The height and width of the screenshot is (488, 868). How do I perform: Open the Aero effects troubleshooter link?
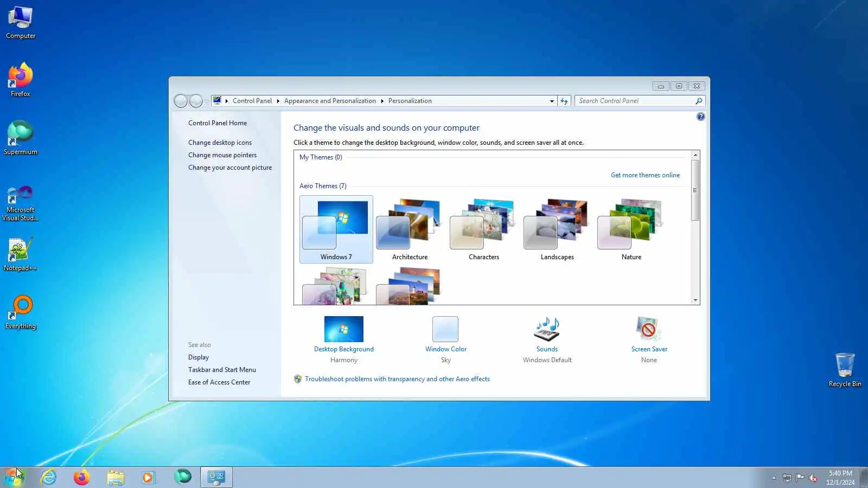click(x=397, y=379)
